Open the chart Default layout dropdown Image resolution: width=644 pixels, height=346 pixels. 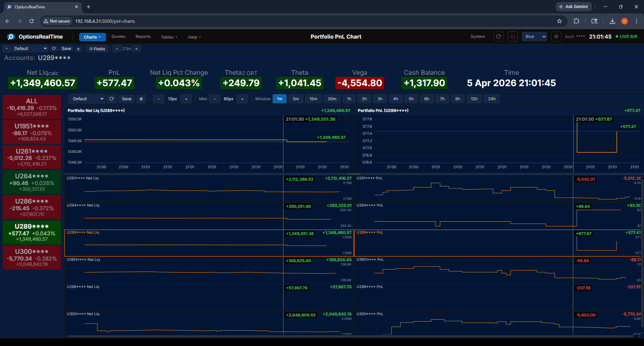(x=87, y=99)
